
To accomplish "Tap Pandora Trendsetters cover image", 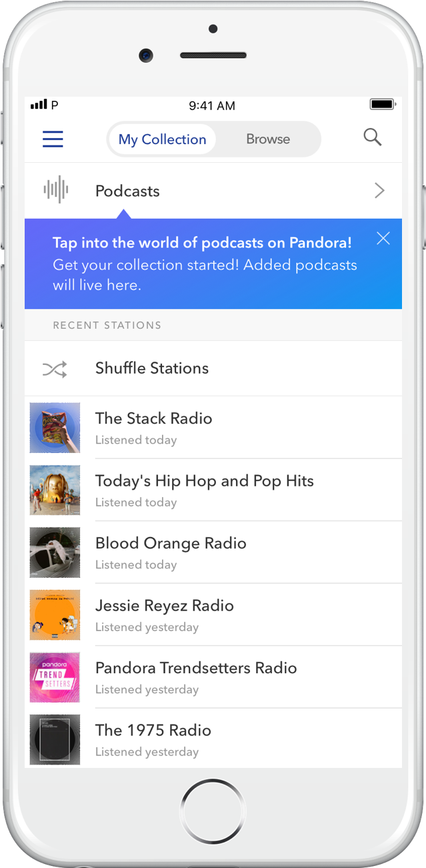I will tap(55, 677).
